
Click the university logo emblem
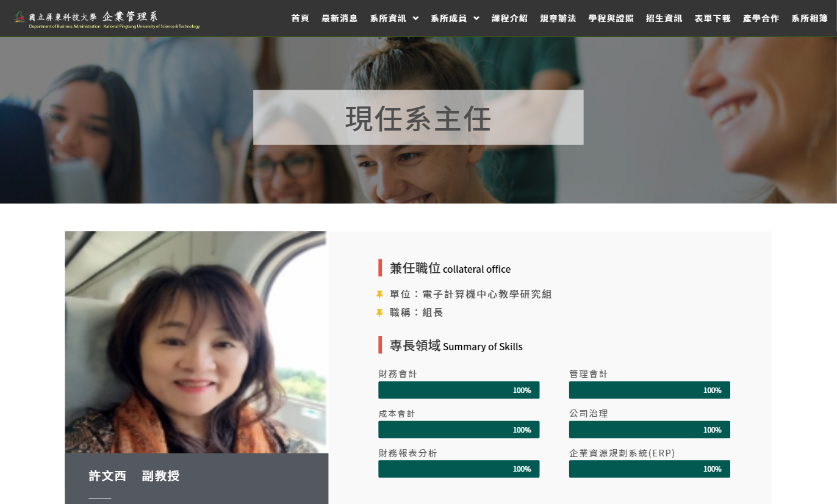click(20, 16)
